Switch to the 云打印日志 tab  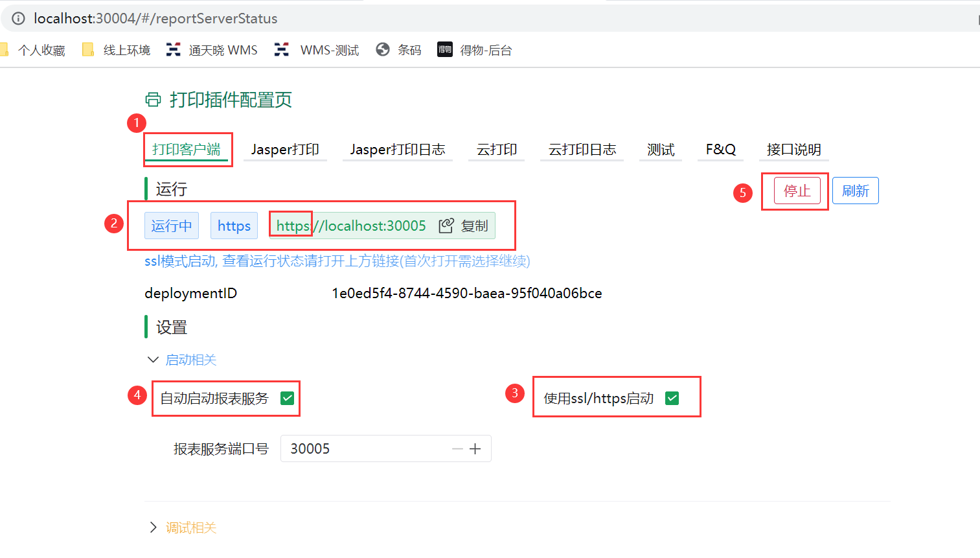pyautogui.click(x=582, y=150)
